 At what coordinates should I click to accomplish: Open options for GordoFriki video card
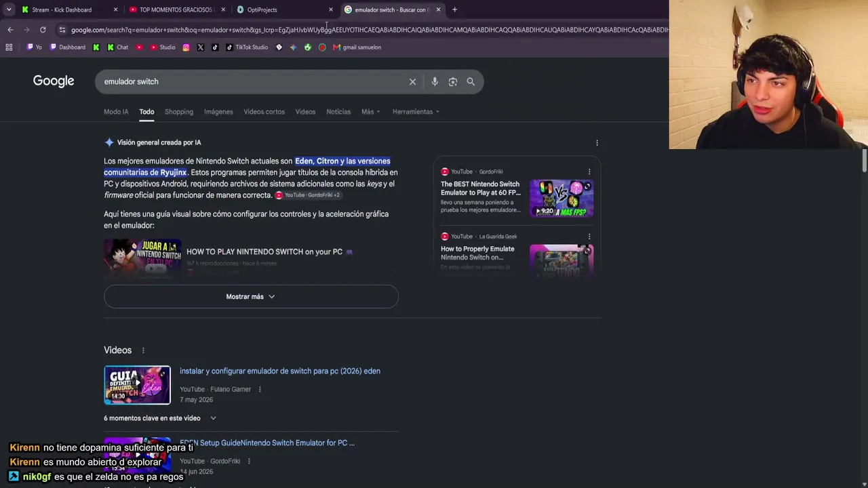click(589, 172)
